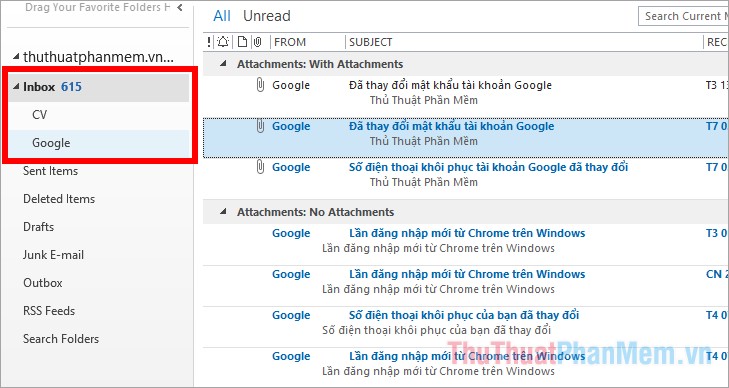Sort by the attachment paperclip column header
729x388 pixels.
[x=258, y=42]
